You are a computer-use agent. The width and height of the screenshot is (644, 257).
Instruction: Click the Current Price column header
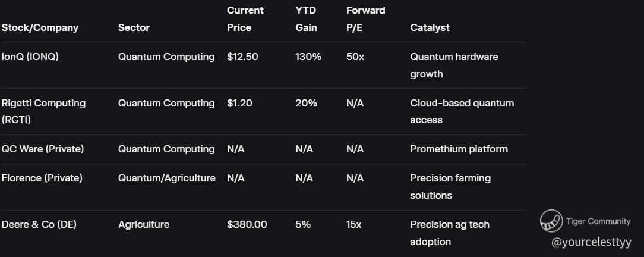pyautogui.click(x=245, y=19)
